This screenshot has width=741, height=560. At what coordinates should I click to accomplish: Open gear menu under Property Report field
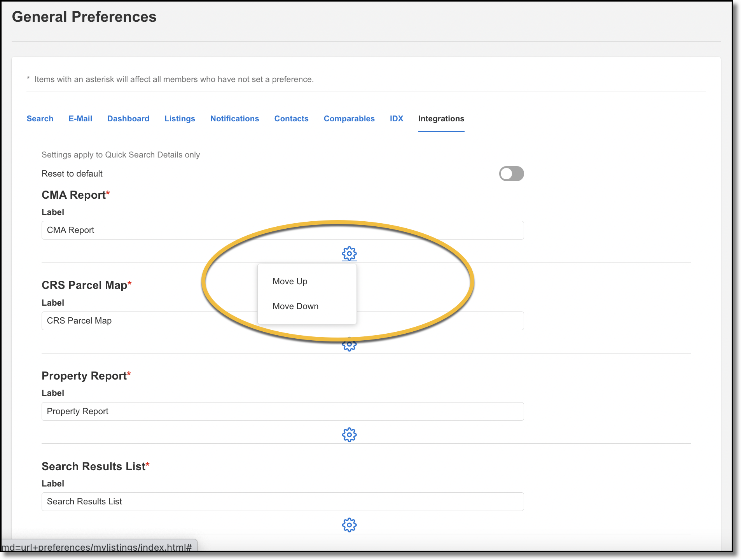pos(349,434)
